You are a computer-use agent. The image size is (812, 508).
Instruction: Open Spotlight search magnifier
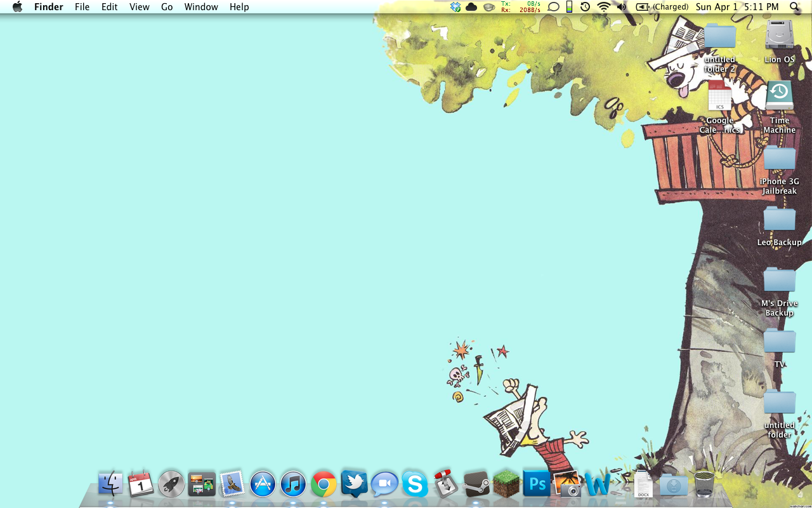tap(795, 7)
